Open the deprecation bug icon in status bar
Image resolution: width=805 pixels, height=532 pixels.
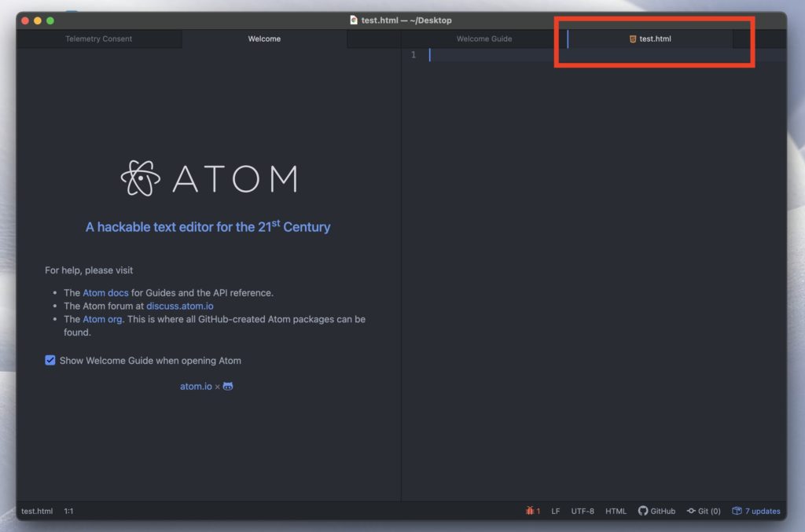coord(529,511)
